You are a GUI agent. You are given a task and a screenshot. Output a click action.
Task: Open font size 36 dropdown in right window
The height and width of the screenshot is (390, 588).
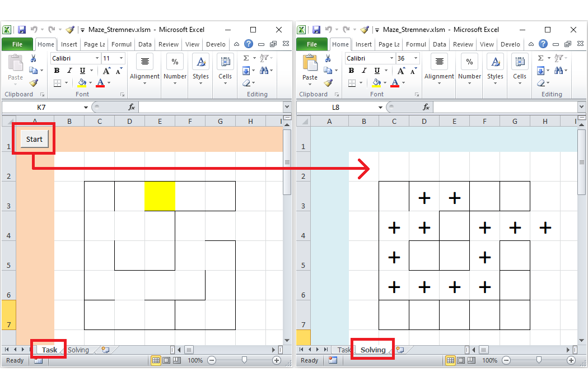click(x=416, y=58)
